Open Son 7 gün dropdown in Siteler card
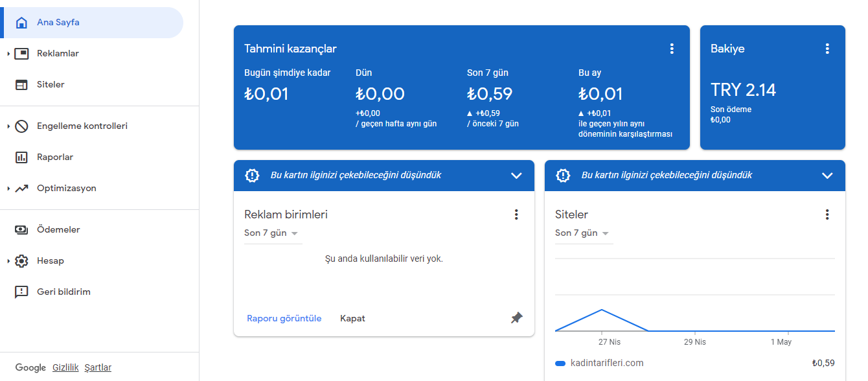The width and height of the screenshot is (868, 381). (584, 233)
